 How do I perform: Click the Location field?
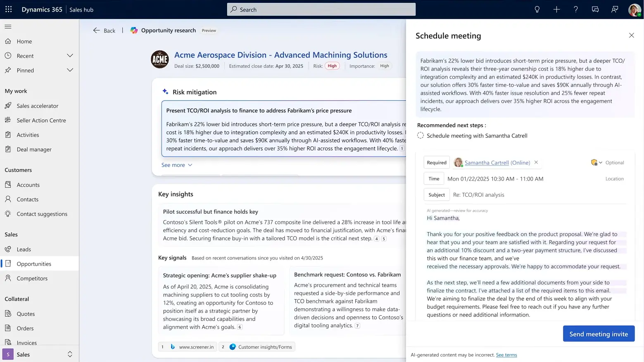[x=614, y=179]
